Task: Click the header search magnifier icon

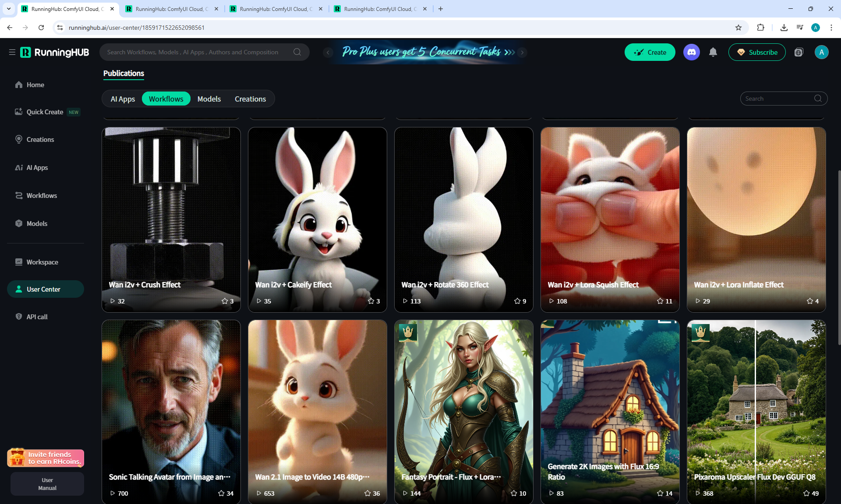Action: coord(297,52)
